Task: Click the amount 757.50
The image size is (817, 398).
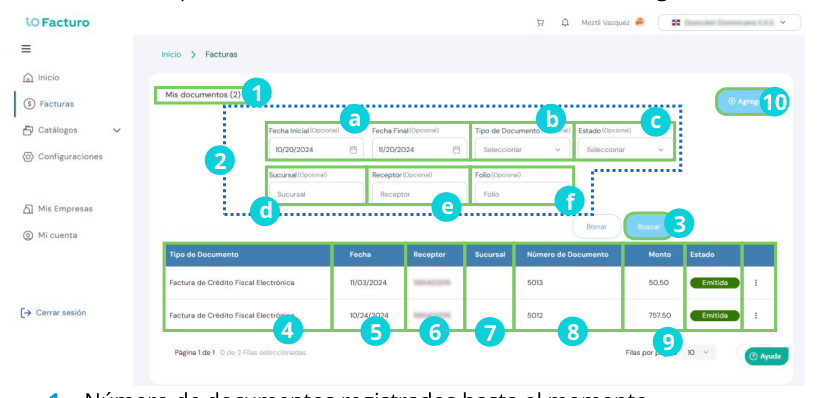Action: tap(660, 315)
